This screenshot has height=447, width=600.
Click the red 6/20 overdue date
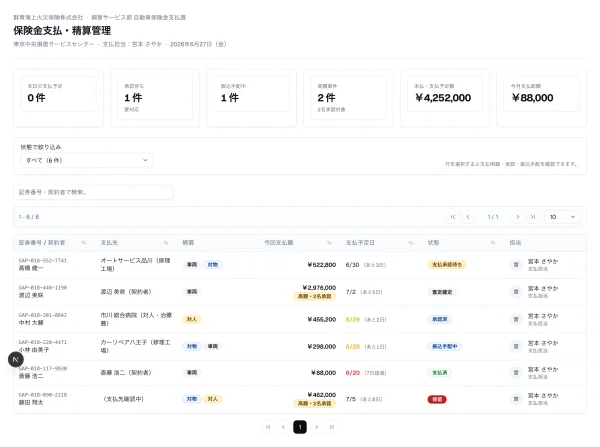click(353, 373)
